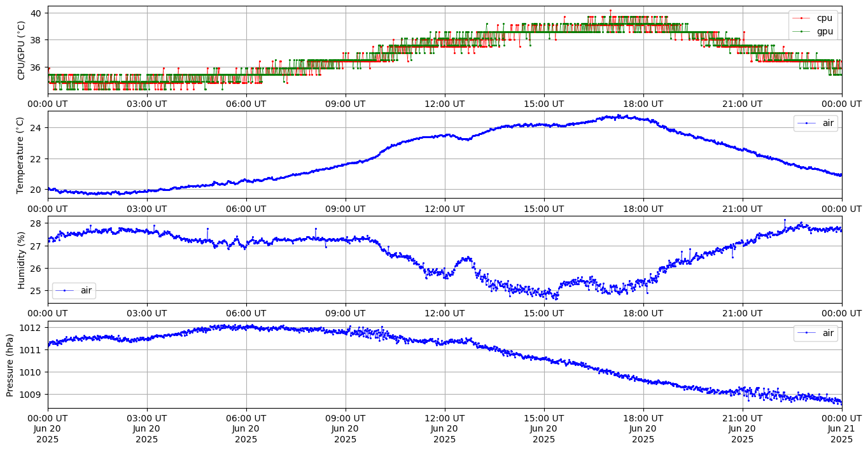
Task: Click the 1011 tick on Pressure axis
Action: tap(31, 349)
